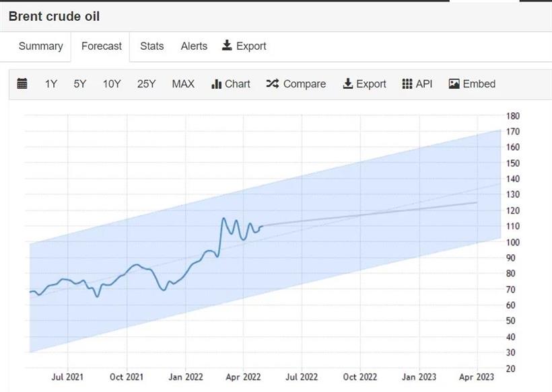Click the grid icon next to API

[x=407, y=84]
